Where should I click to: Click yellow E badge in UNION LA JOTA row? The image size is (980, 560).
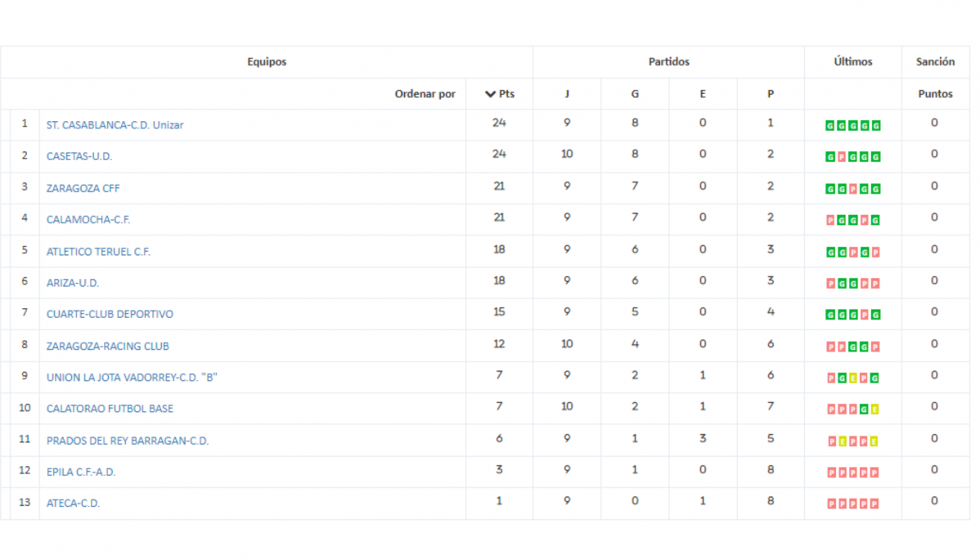[853, 379]
